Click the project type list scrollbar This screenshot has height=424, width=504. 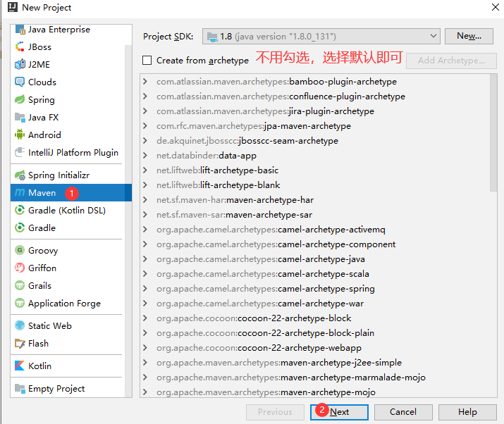128,221
